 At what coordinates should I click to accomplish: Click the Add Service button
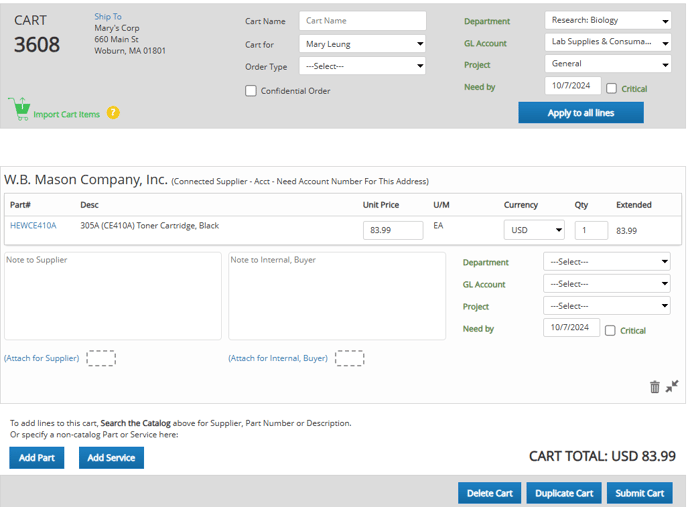(x=111, y=458)
